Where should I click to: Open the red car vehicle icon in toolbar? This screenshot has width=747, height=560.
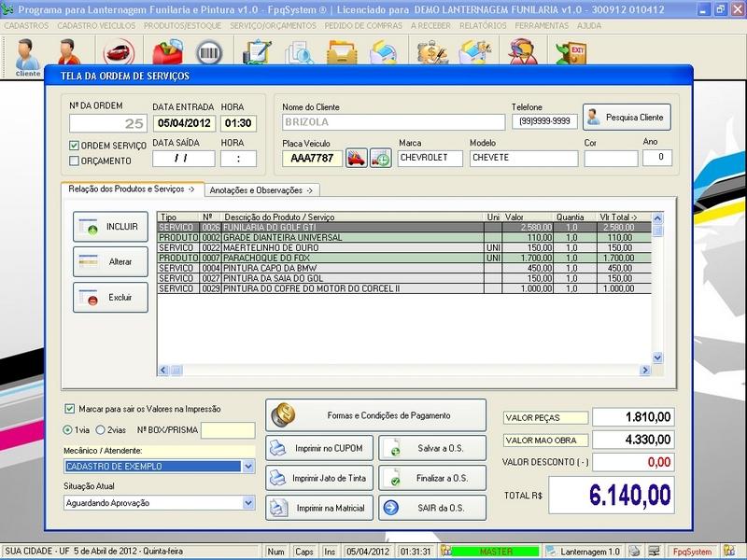pyautogui.click(x=117, y=52)
